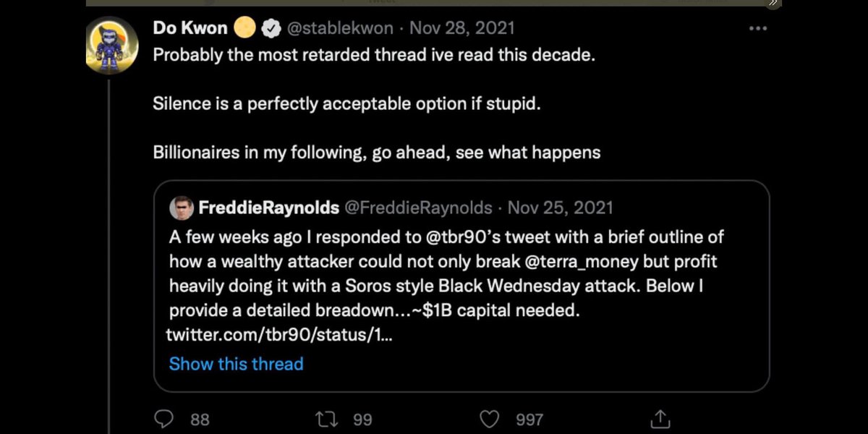
Task: Click FreddieRaynolds' small avatar in quoted tweet
Action: pyautogui.click(x=180, y=208)
